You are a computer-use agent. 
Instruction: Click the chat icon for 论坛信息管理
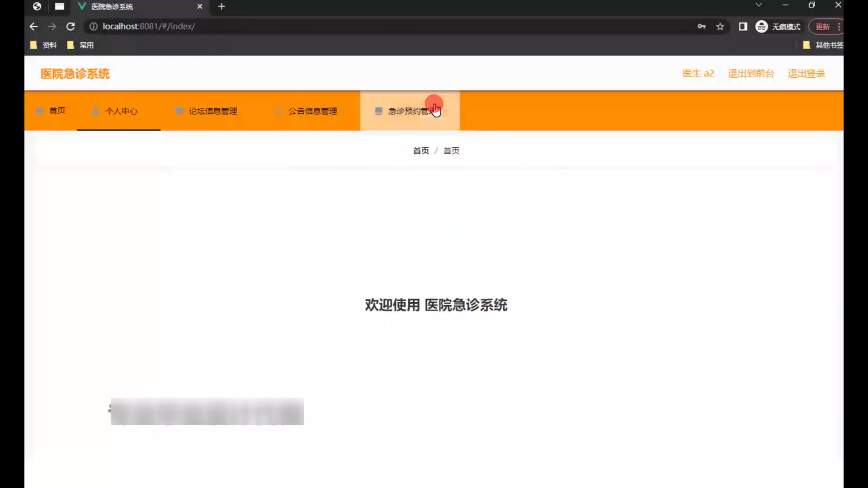pos(179,111)
